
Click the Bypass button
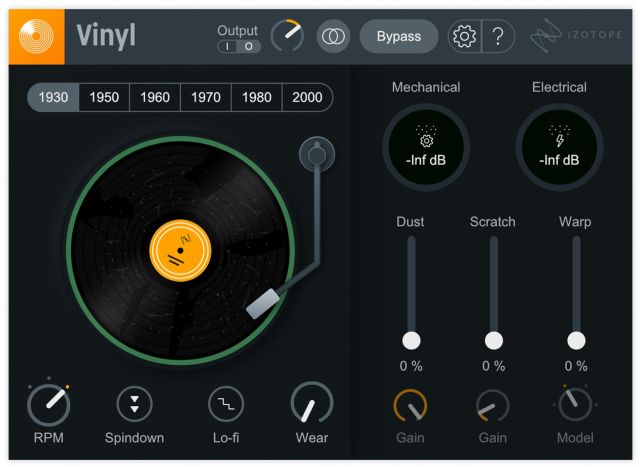tap(399, 36)
